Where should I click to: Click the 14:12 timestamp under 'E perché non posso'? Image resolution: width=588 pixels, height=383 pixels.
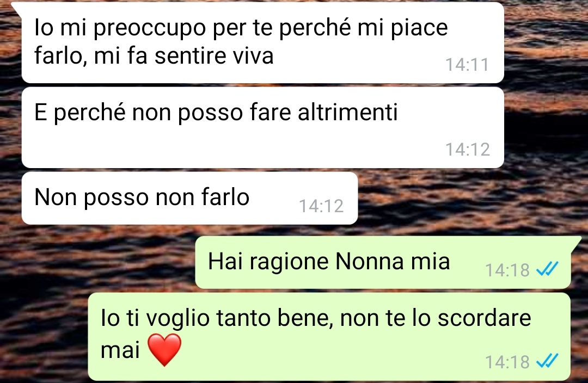[467, 150]
